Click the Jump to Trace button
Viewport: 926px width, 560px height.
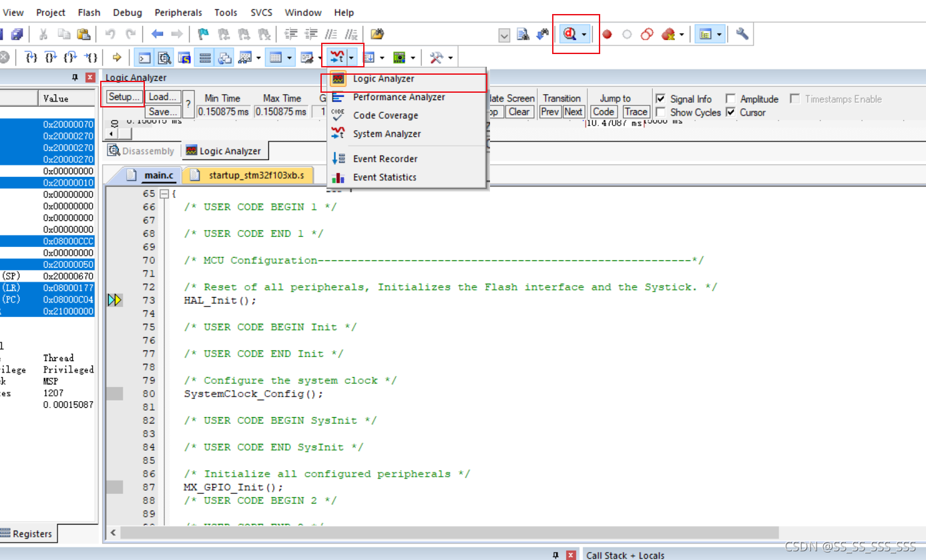[x=636, y=112]
